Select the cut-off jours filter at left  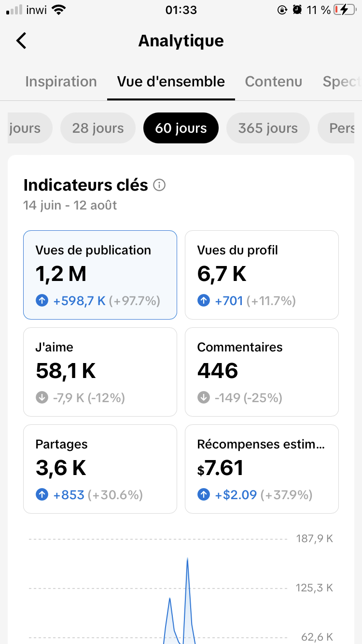click(x=30, y=128)
